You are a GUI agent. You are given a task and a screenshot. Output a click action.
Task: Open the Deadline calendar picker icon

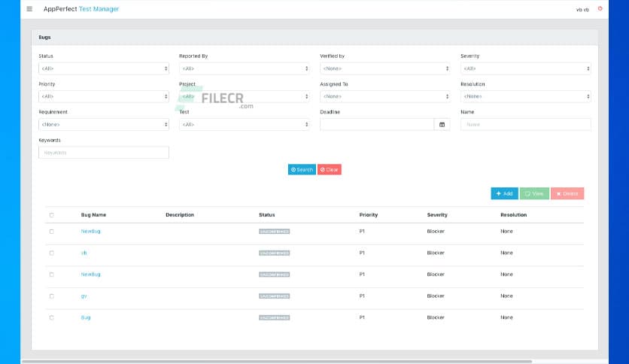click(x=442, y=125)
